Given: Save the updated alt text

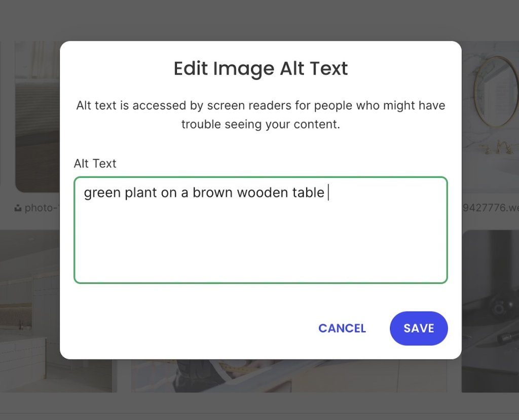Looking at the screenshot, I should click(x=419, y=328).
